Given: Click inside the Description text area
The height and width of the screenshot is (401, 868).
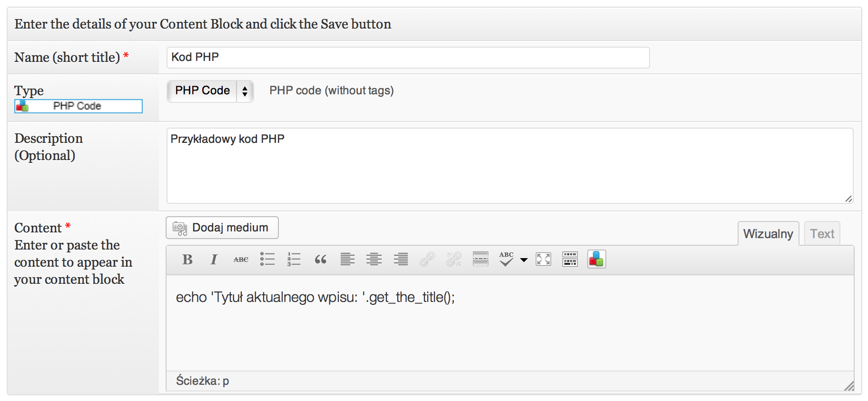Looking at the screenshot, I should click(x=509, y=166).
